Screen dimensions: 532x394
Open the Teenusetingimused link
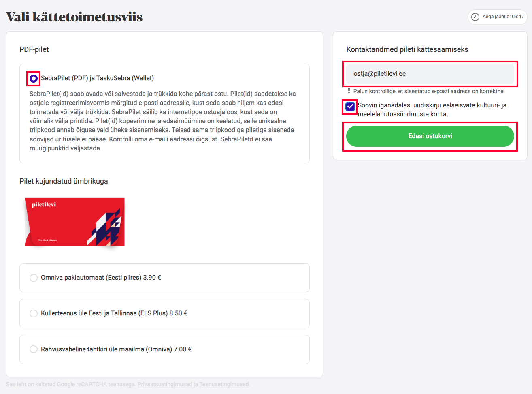click(224, 384)
